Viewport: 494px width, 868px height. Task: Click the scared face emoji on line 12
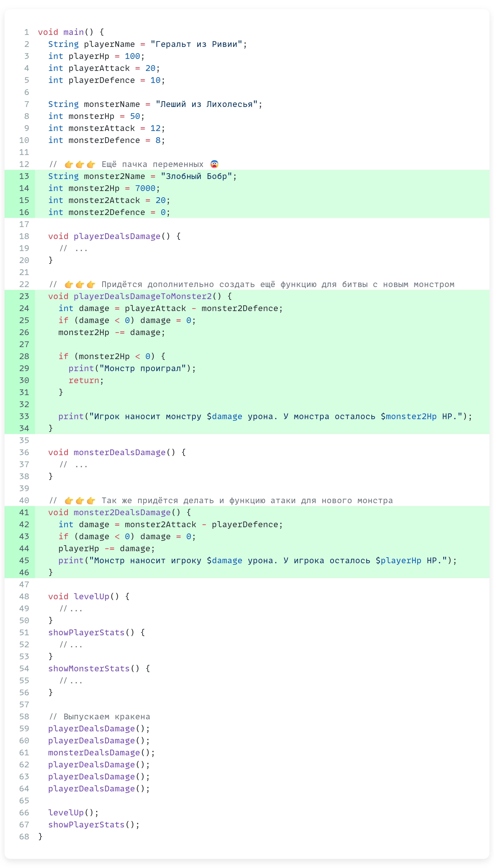(214, 164)
